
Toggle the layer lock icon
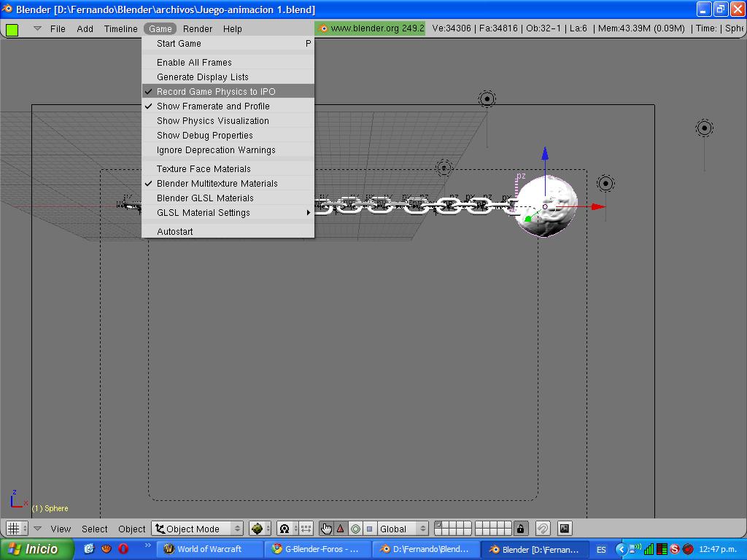[521, 529]
